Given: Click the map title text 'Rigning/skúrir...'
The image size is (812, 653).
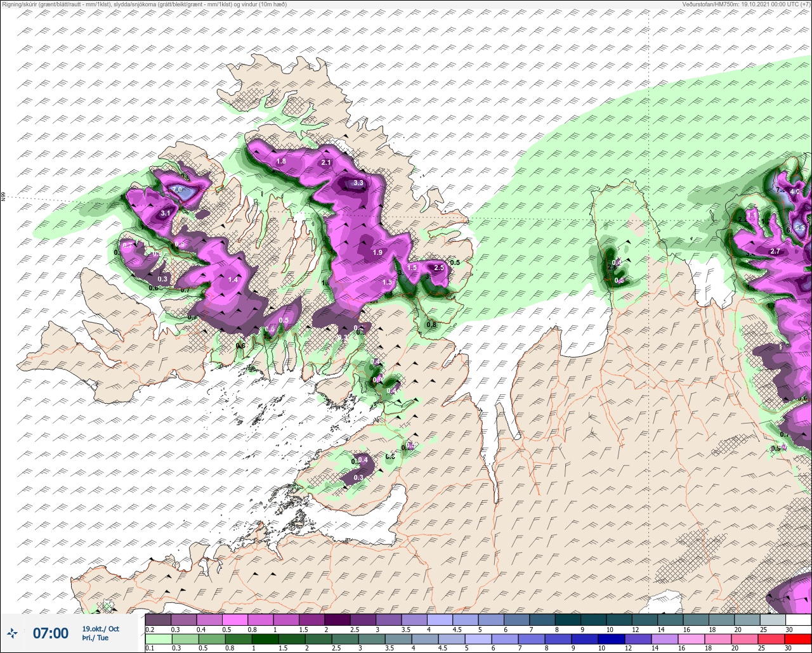Looking at the screenshot, I should point(144,4).
